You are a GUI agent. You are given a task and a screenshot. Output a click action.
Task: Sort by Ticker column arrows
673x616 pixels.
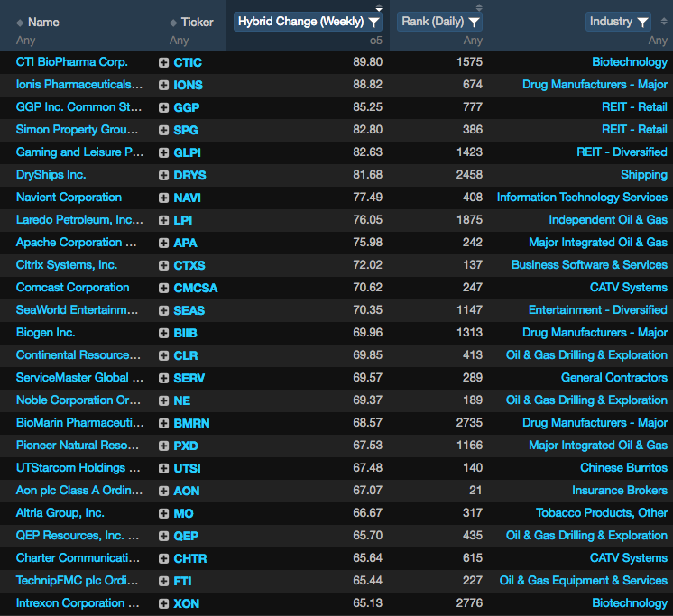[173, 23]
